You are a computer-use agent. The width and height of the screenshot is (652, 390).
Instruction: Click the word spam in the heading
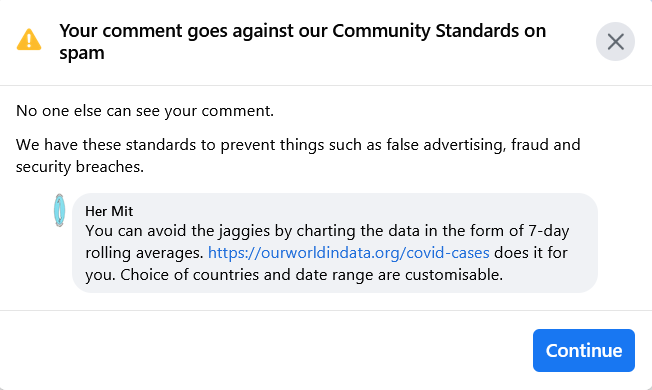(82, 53)
